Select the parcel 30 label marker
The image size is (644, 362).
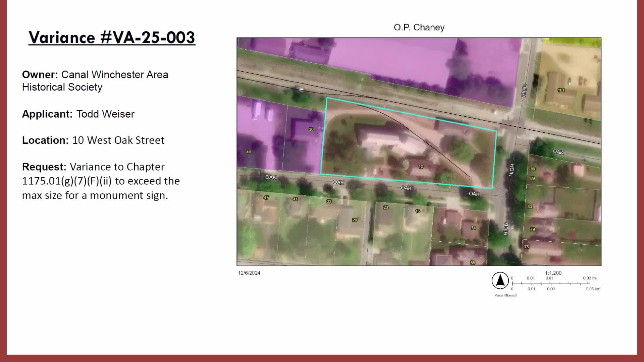pyautogui.click(x=311, y=129)
